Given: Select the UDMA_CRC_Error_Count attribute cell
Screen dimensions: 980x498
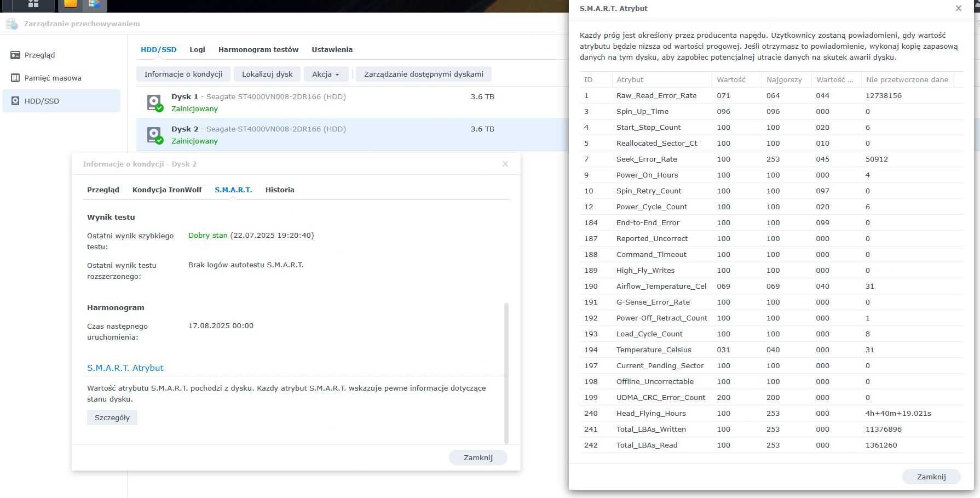Looking at the screenshot, I should (661, 397).
